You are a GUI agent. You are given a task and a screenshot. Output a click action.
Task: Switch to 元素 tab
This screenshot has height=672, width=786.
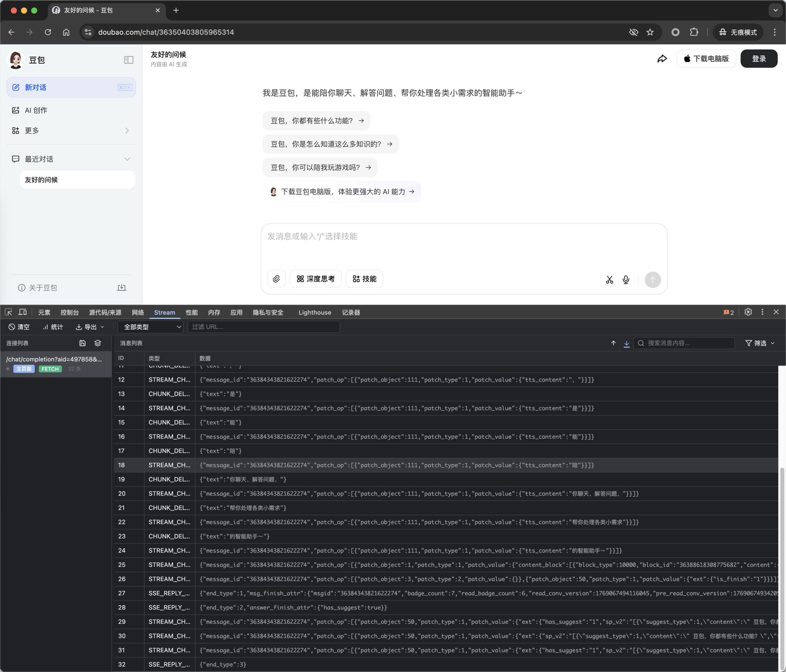point(44,312)
